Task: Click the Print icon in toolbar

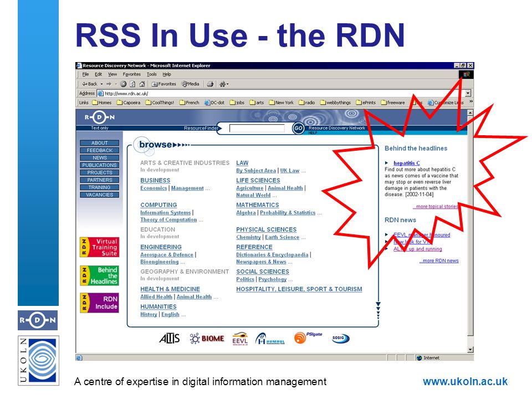Action: pos(211,84)
